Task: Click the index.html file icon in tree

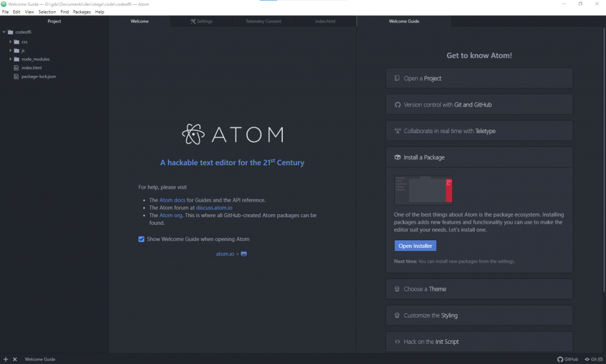Action: pos(16,67)
